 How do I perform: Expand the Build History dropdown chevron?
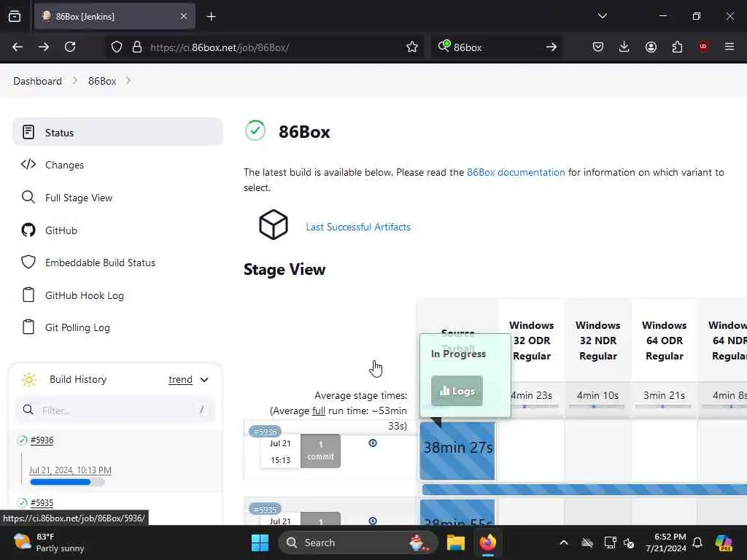[x=204, y=380]
